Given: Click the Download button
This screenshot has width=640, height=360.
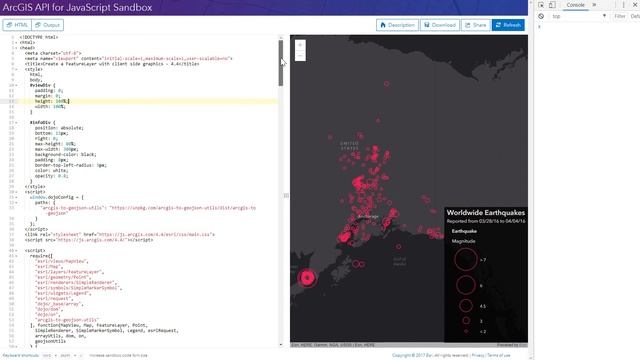Looking at the screenshot, I should click(440, 25).
